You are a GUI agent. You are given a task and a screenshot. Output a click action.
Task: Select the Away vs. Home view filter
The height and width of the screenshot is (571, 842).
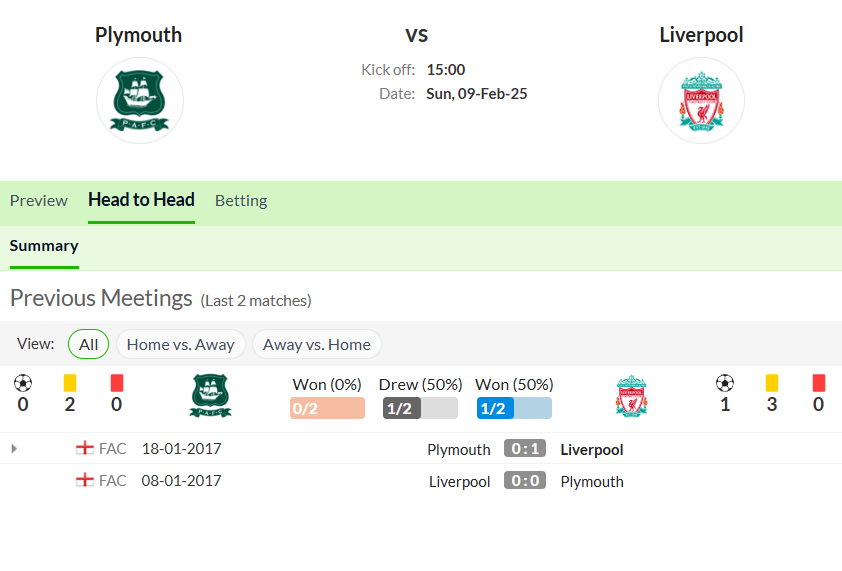[x=316, y=344]
